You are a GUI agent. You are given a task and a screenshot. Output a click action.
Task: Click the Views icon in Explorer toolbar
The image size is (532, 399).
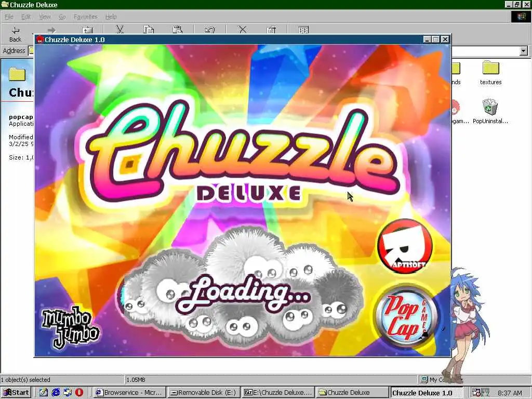pos(303,30)
